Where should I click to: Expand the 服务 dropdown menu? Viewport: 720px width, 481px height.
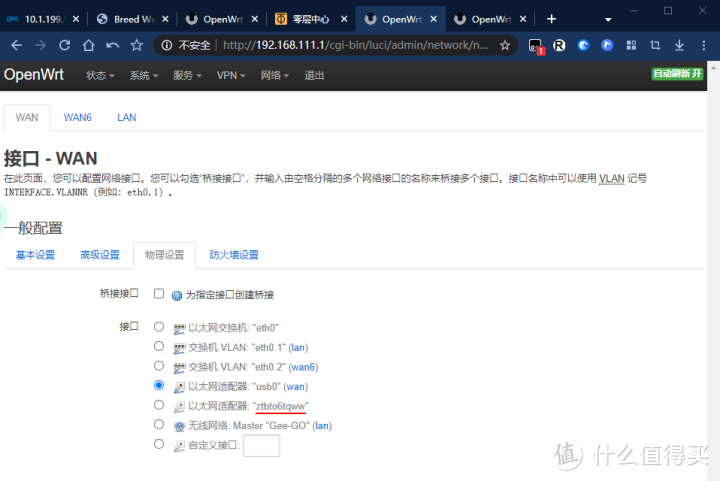(187, 75)
